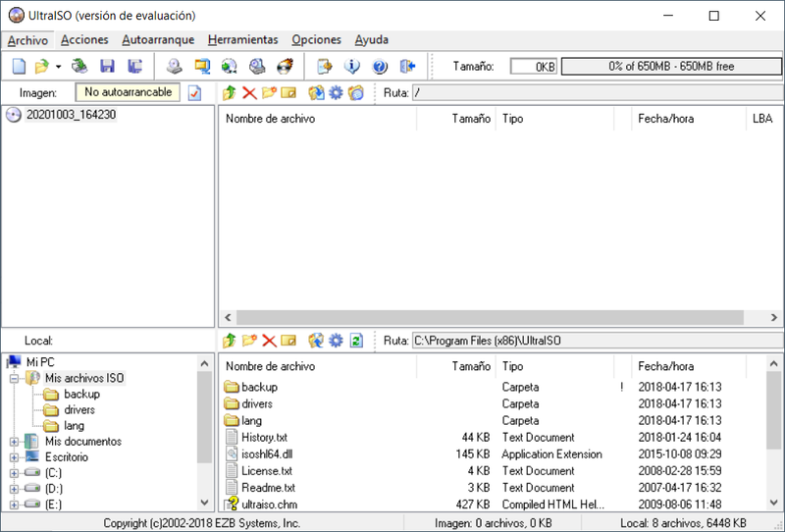
Task: Open the Archivo menu
Action: (x=27, y=40)
